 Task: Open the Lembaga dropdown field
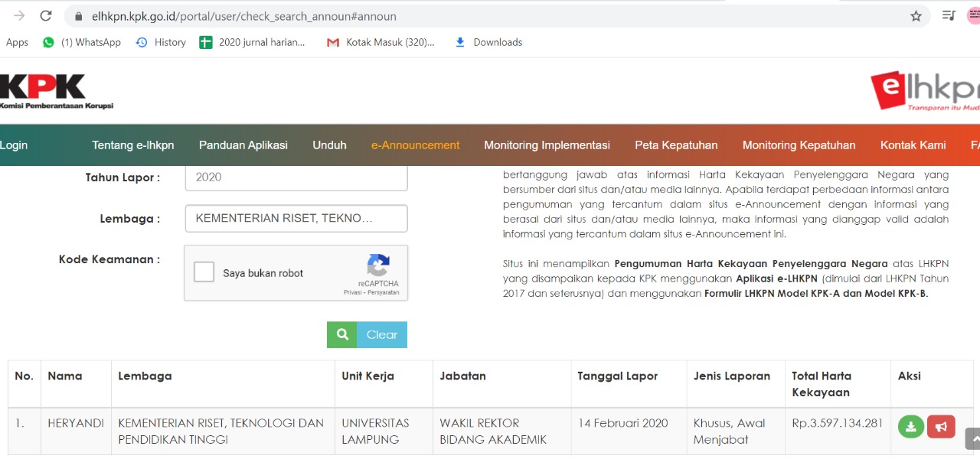296,219
